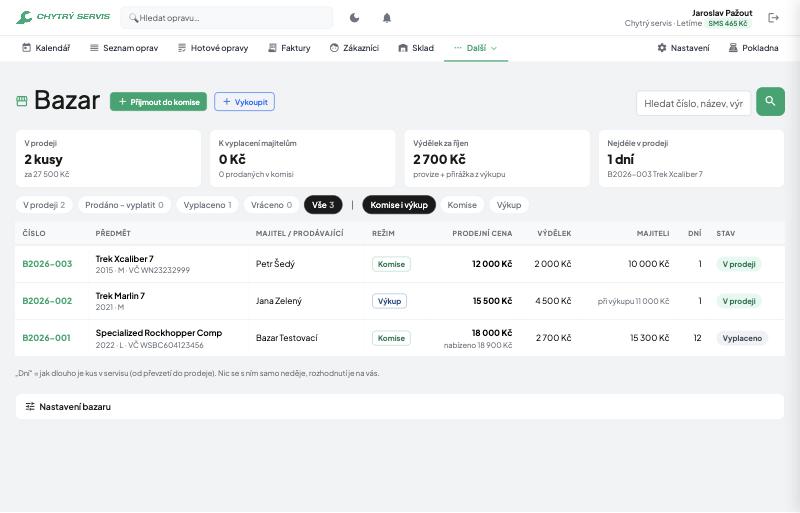Select the Vše 3 filter
The image size is (800, 513).
click(x=323, y=205)
